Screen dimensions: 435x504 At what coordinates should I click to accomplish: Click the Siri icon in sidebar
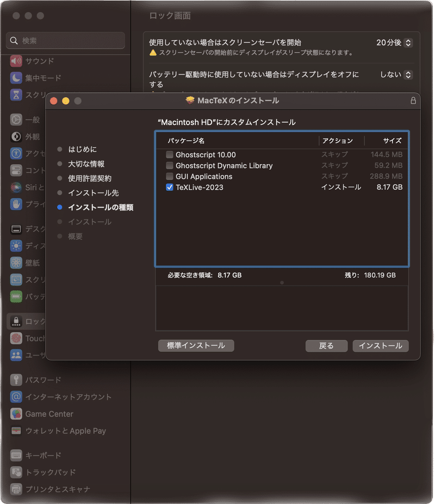click(x=16, y=187)
